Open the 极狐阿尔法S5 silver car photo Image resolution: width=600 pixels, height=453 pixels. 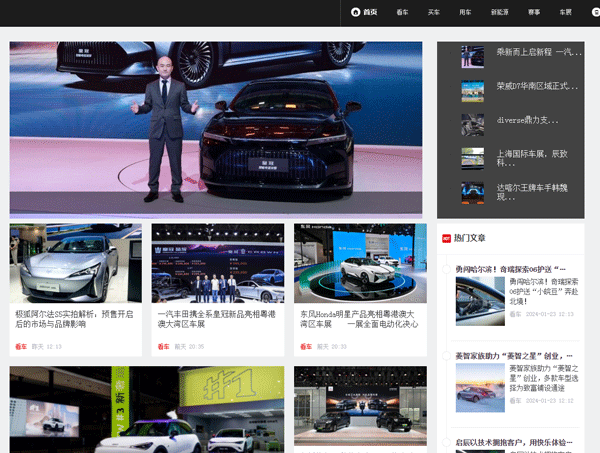(75, 263)
